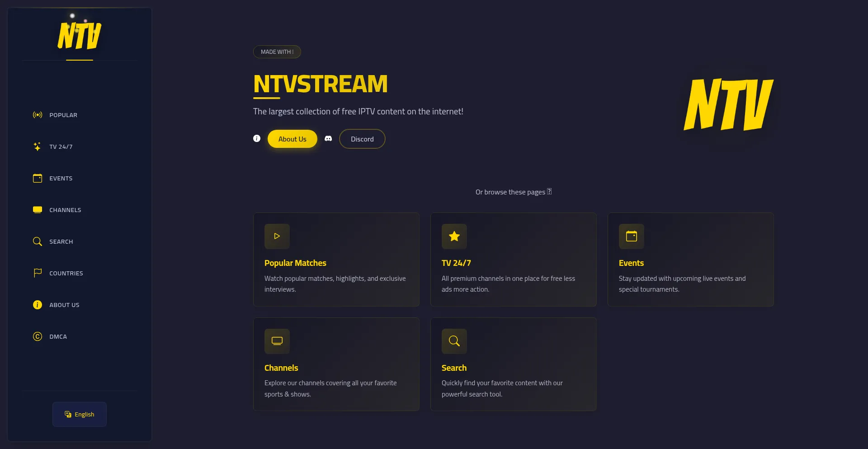Open COUNTRIES in the sidebar menu
The image size is (868, 449).
pos(66,273)
